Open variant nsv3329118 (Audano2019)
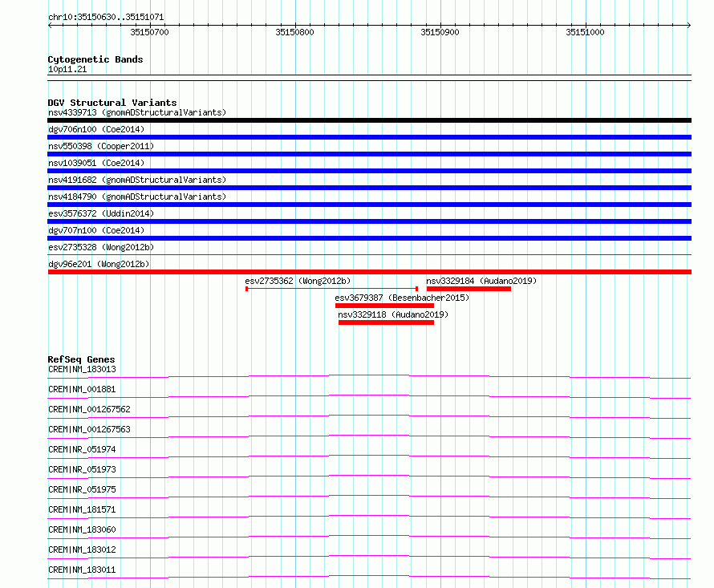714x588 pixels. [393, 314]
